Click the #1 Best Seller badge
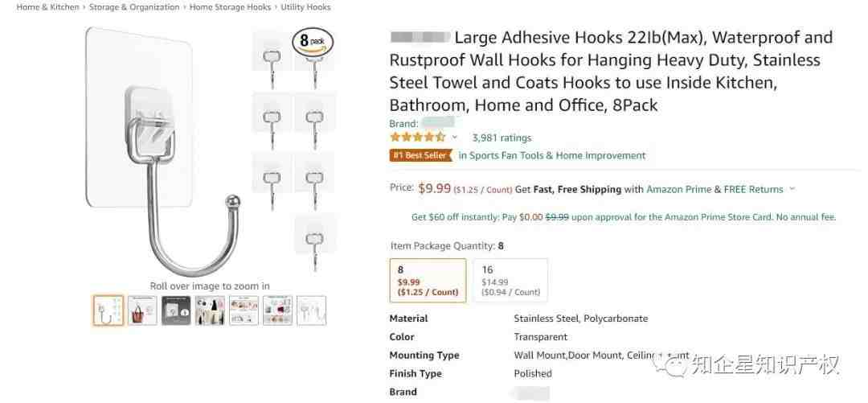Viewport: 868px width, 403px height. click(x=421, y=155)
